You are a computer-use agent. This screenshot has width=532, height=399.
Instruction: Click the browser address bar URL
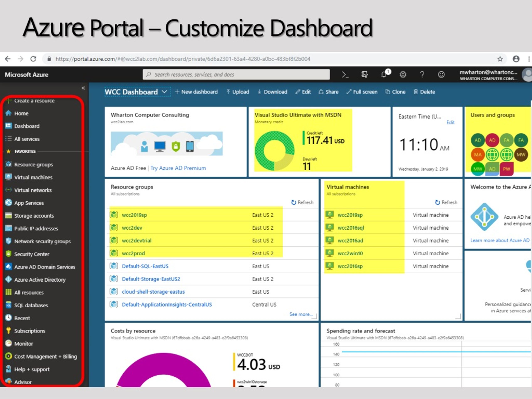tap(183, 59)
